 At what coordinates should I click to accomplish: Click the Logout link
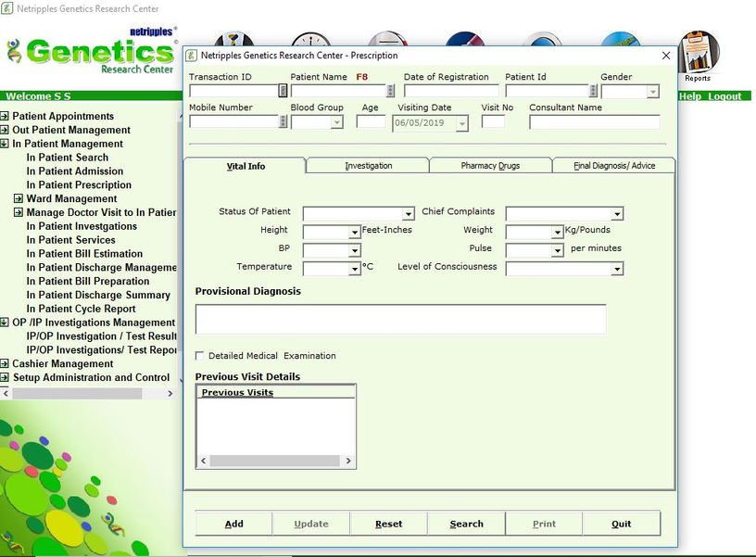coord(724,96)
